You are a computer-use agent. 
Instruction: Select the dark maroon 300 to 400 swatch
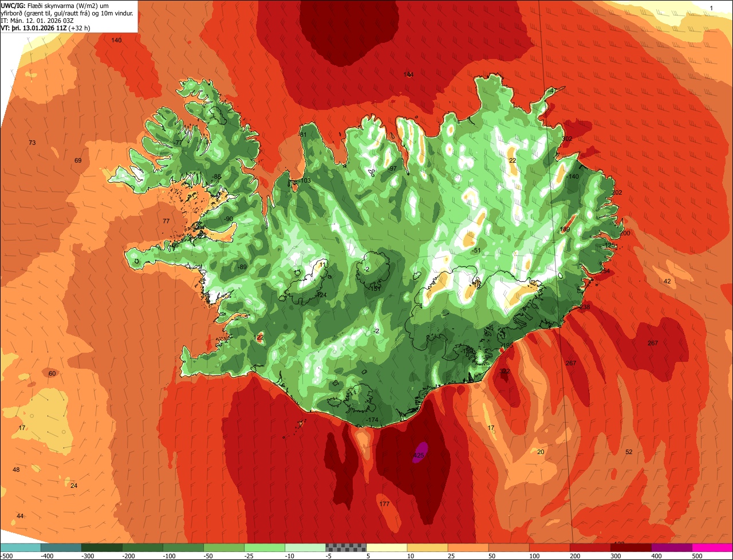630,547
